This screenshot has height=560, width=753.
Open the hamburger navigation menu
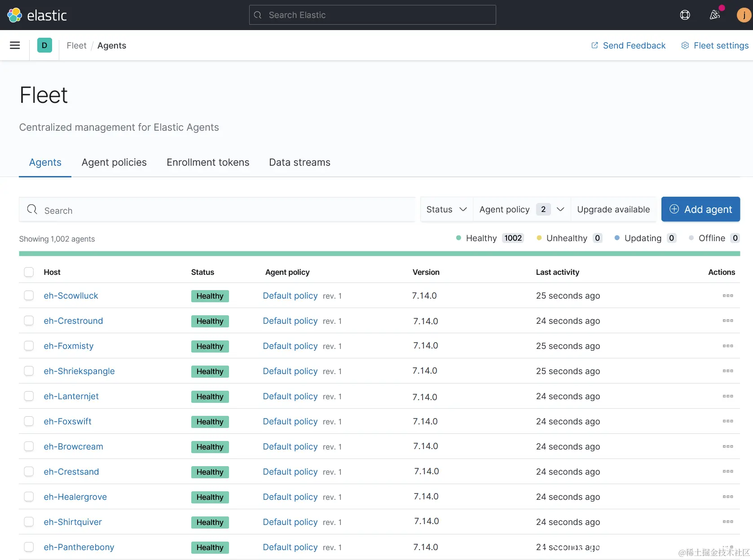(15, 45)
